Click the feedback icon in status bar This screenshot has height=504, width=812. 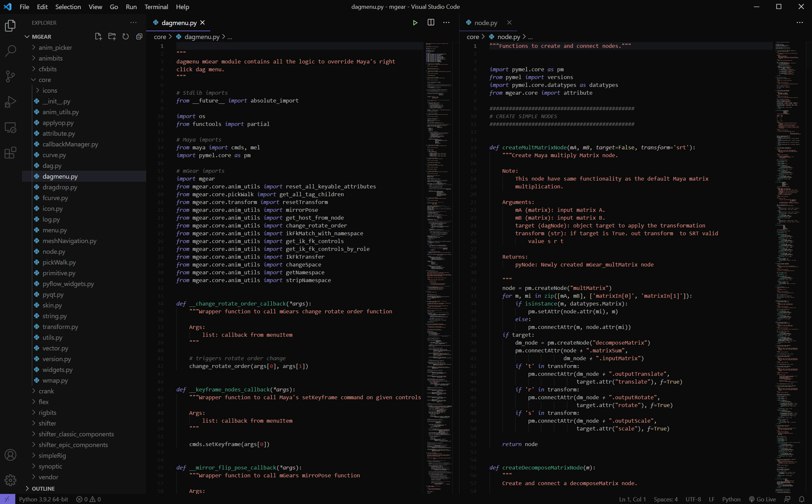click(x=787, y=499)
